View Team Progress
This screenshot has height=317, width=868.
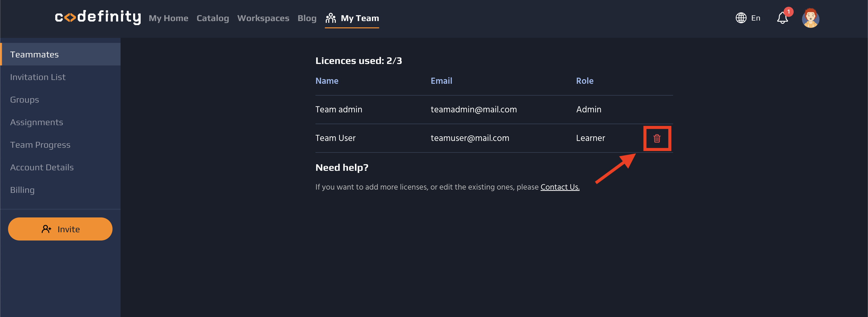[x=40, y=144]
